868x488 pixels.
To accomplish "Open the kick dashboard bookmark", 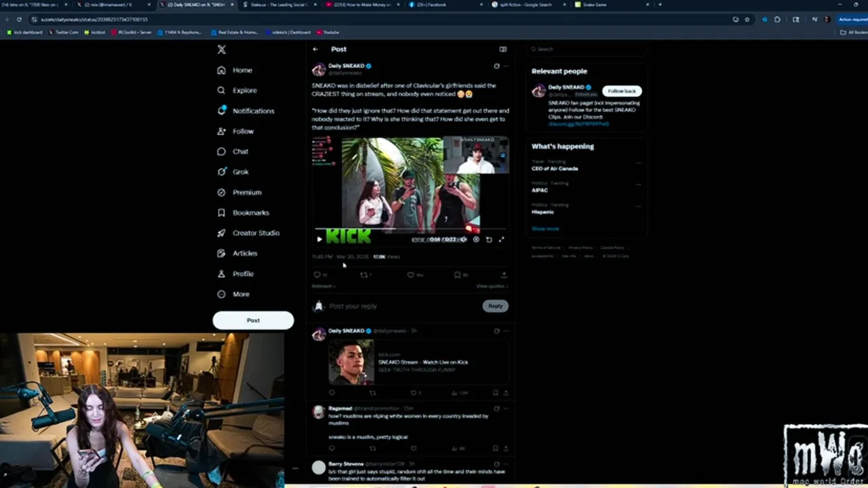I will 24,32.
